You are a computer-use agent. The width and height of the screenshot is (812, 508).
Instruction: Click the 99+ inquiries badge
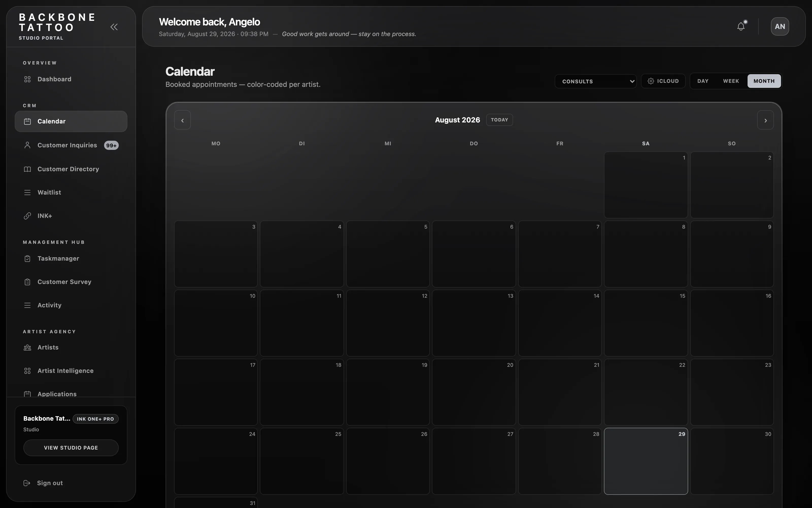coord(111,146)
